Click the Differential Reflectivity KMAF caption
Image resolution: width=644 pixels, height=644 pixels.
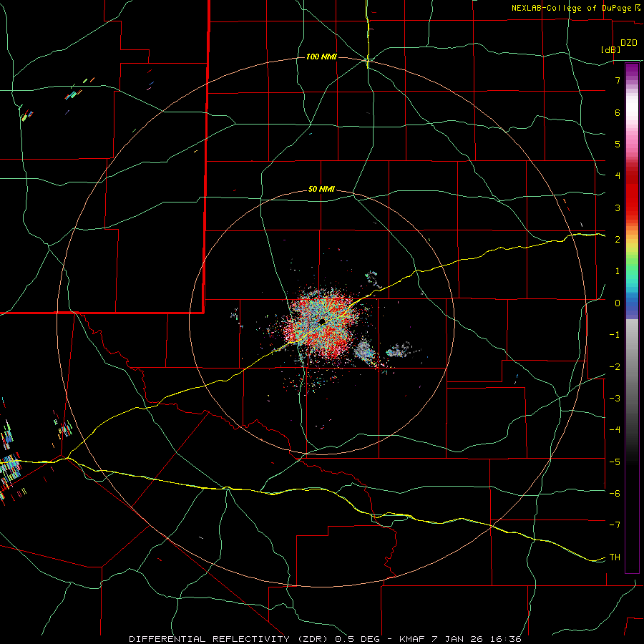pyautogui.click(x=326, y=639)
